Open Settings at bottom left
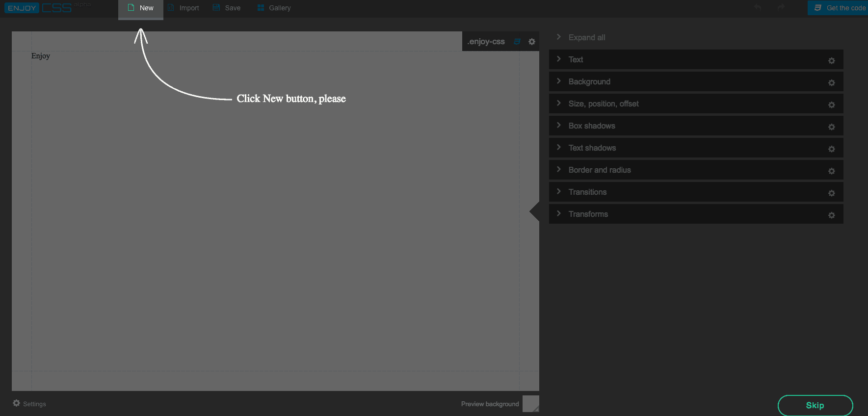Image resolution: width=868 pixels, height=416 pixels. click(x=29, y=404)
